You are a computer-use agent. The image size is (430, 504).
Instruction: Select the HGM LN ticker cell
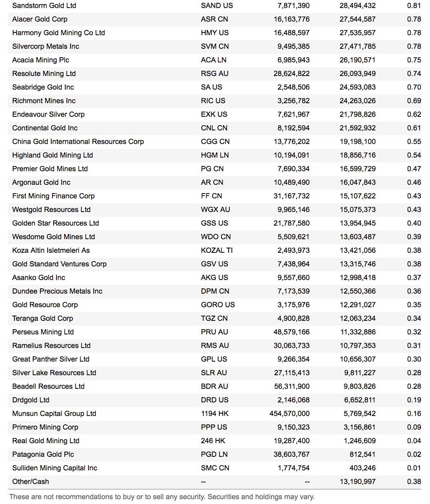(214, 155)
